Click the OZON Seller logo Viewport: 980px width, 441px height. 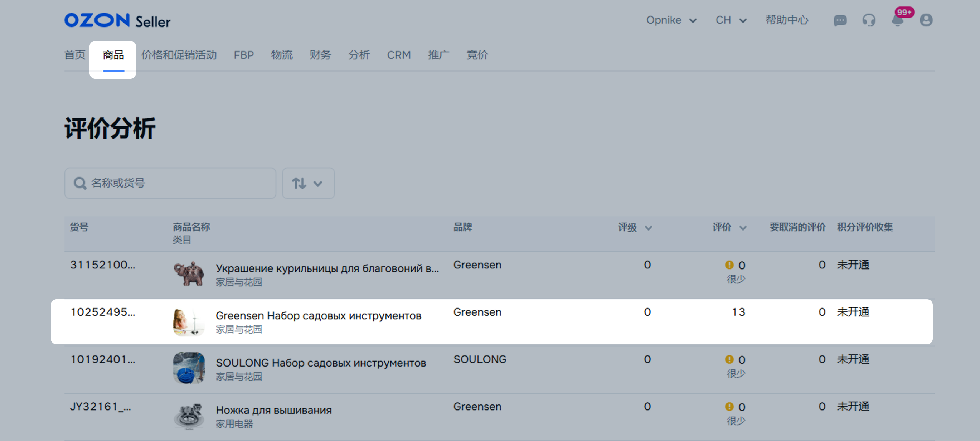point(117,20)
